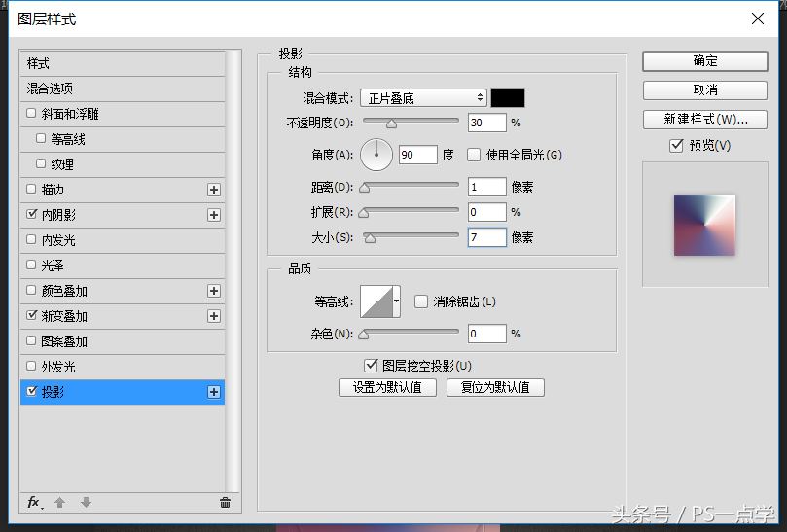Viewport: 787px width, 532px height.
Task: Select the 外发光 row label
Action: pyautogui.click(x=58, y=367)
